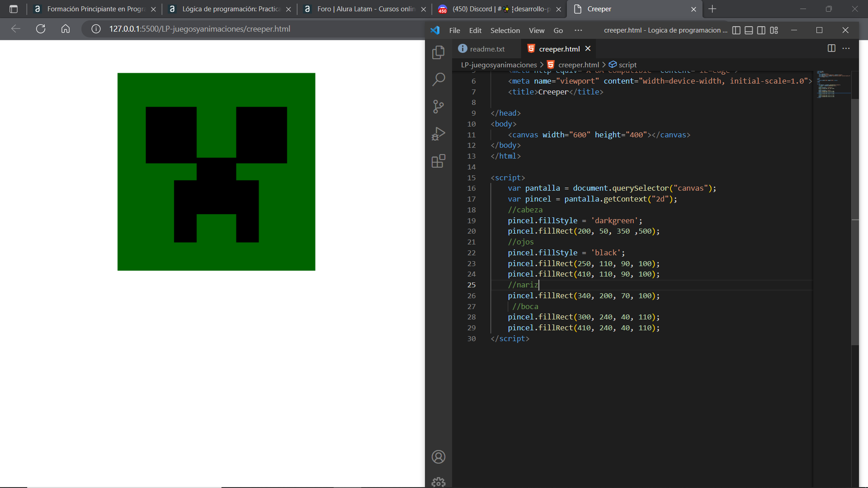This screenshot has width=868, height=488.
Task: Open the Accounts menu in VS Code
Action: pyautogui.click(x=438, y=457)
